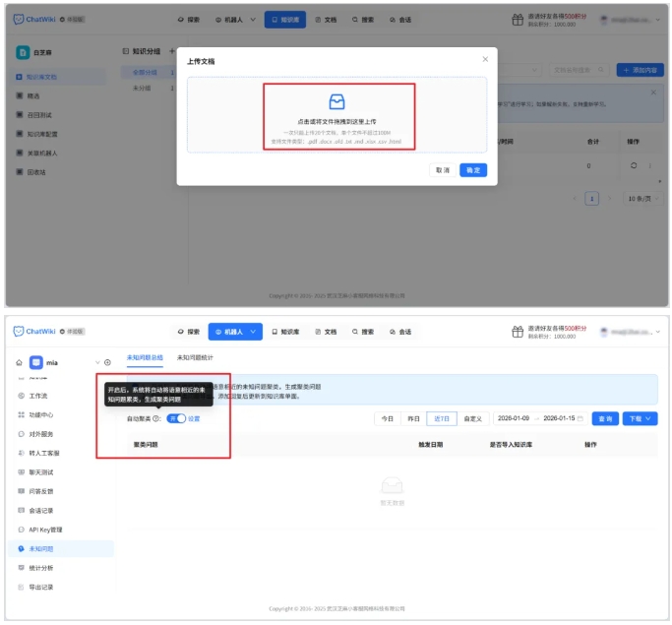This screenshot has height=625, width=672.
Task: Select 未分组 in the knowledge group list
Action: pos(142,88)
